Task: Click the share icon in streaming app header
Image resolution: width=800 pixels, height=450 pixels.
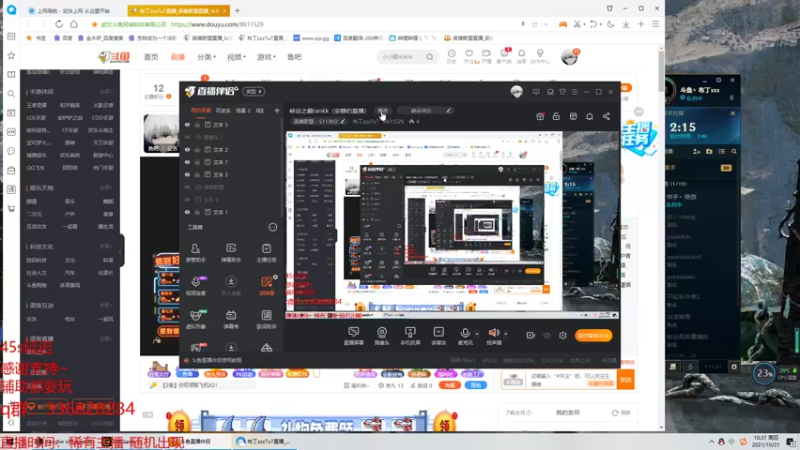Action: [x=606, y=116]
